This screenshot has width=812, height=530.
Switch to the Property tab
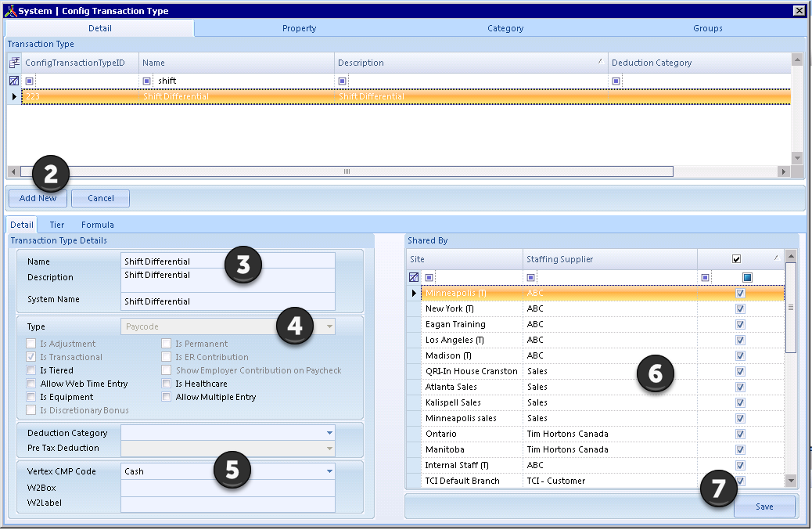tap(300, 28)
